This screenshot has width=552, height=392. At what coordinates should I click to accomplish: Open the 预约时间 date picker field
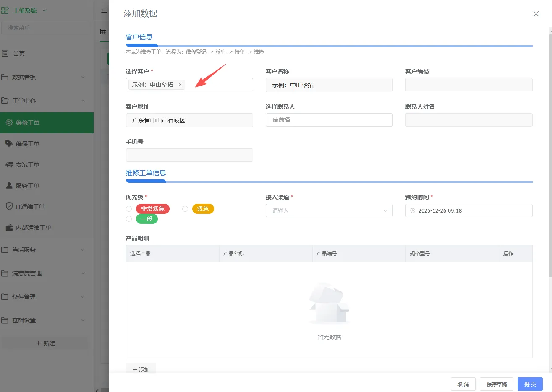[x=468, y=210]
